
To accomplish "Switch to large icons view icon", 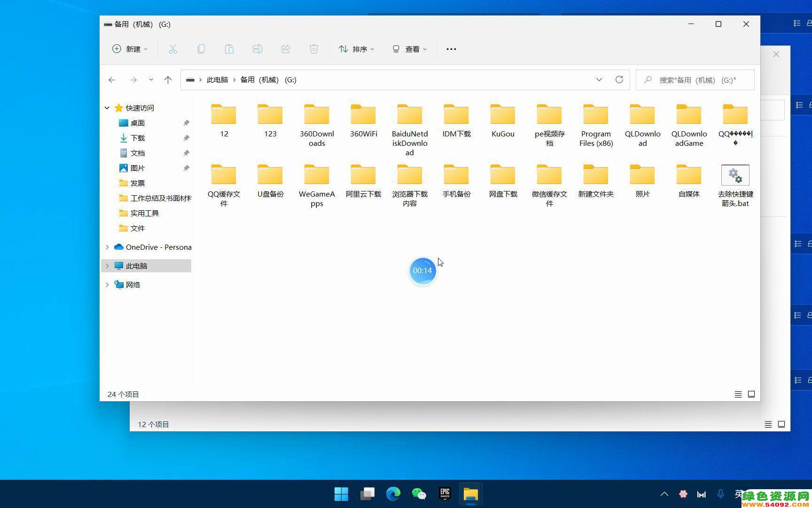I will pos(751,394).
